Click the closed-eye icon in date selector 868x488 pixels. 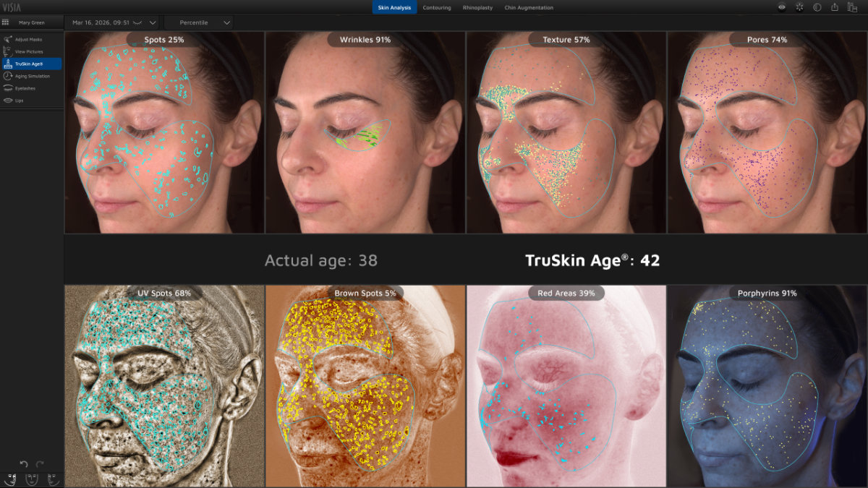(137, 23)
